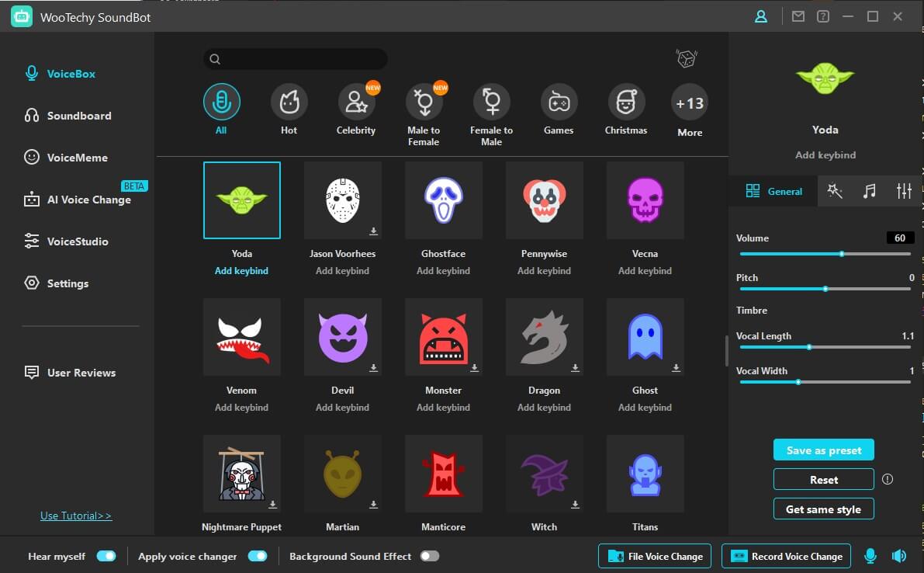Enable Background Sound Effect switch

pyautogui.click(x=429, y=556)
